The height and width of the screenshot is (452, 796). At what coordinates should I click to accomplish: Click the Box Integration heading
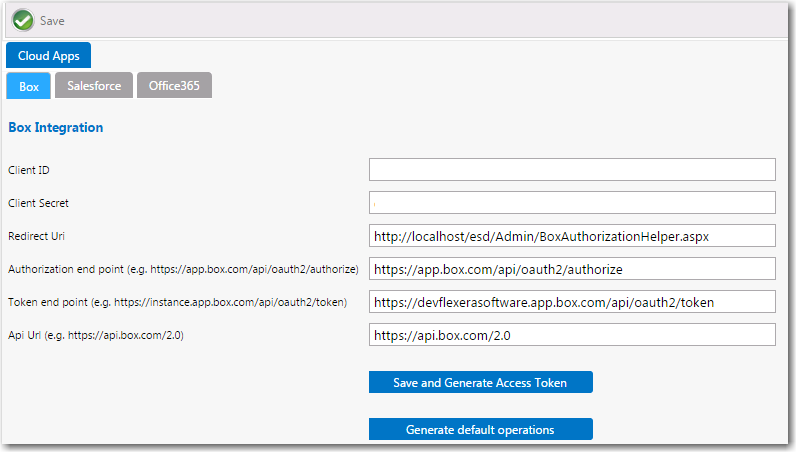[x=55, y=128]
